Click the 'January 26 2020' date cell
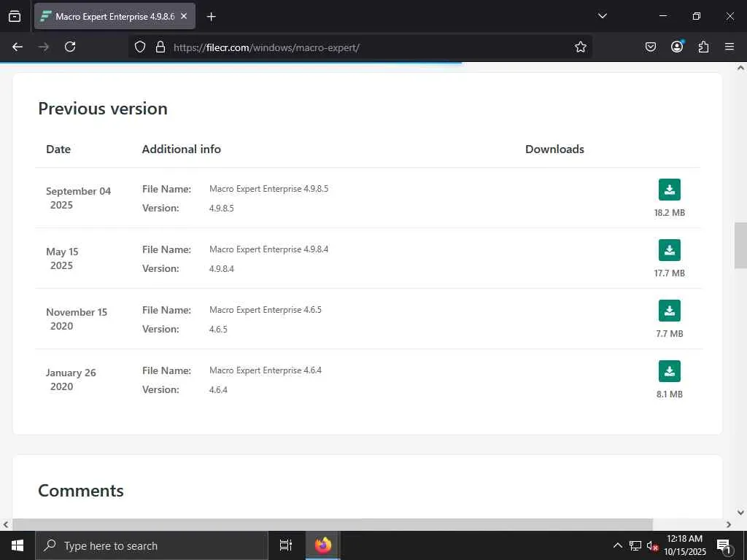This screenshot has height=560, width=747. 71,379
